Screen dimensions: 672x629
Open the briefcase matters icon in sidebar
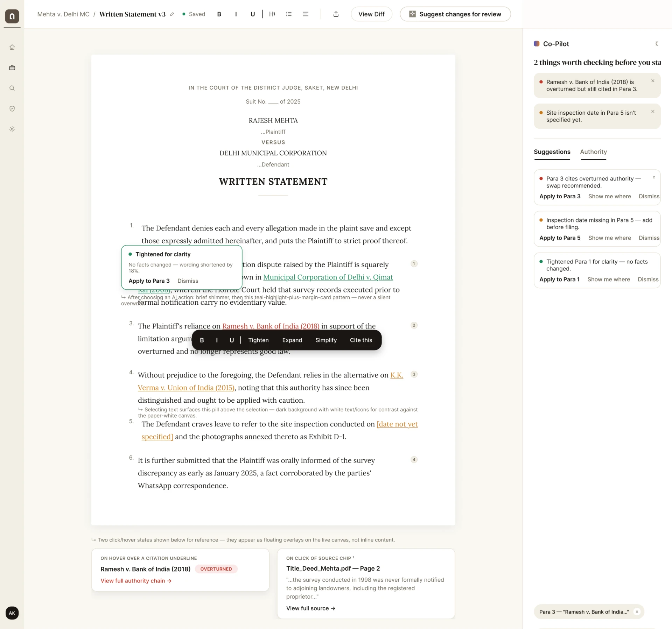[x=12, y=68]
